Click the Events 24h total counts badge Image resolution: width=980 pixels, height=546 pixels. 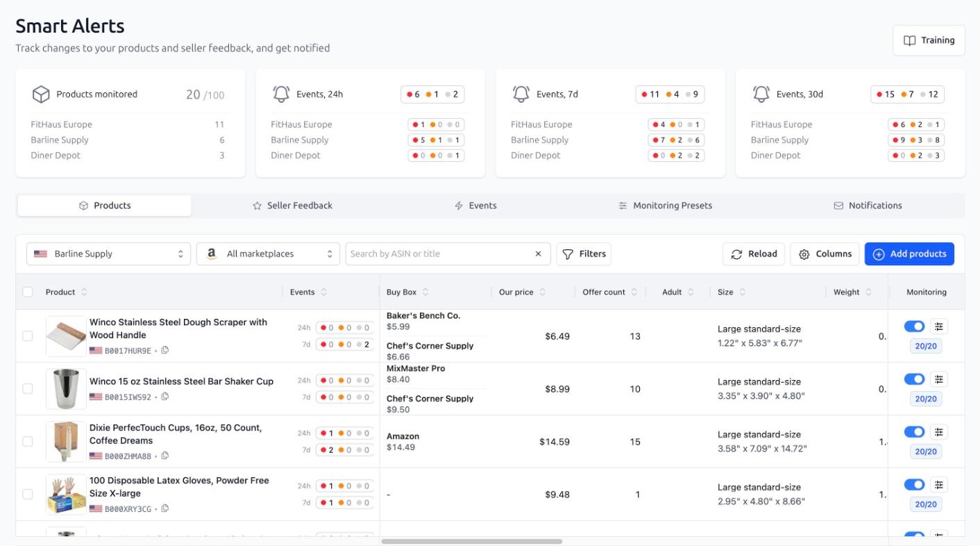click(x=432, y=94)
